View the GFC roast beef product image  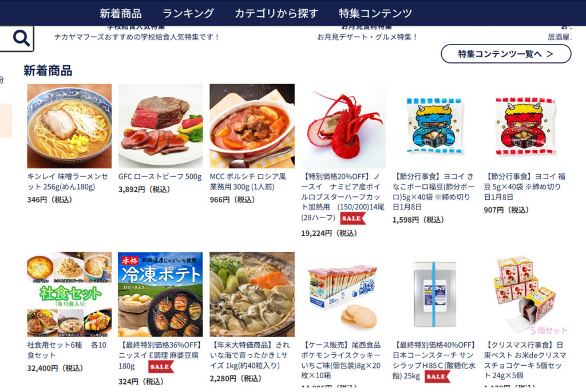point(161,126)
